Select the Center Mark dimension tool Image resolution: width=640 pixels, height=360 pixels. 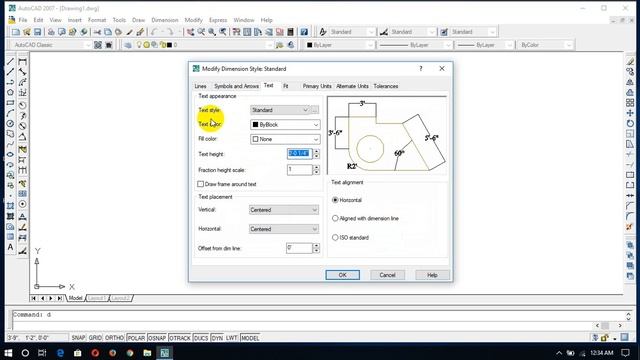point(22,204)
